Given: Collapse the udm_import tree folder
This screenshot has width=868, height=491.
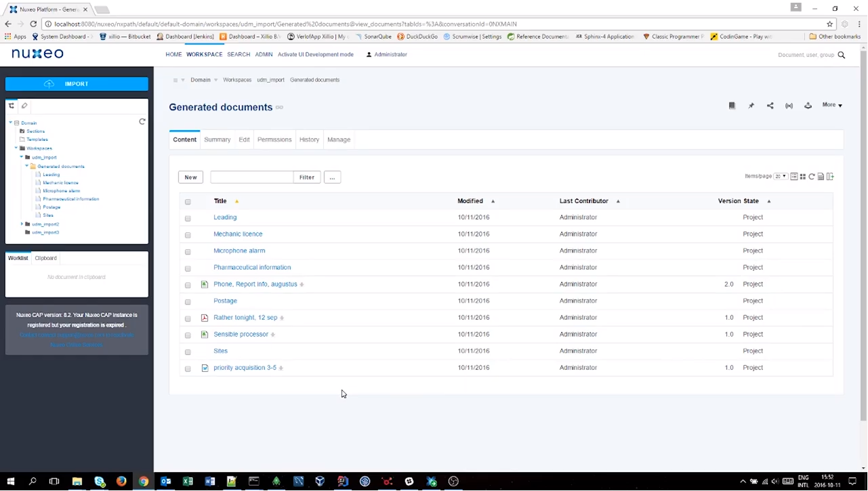Looking at the screenshot, I should [x=22, y=157].
